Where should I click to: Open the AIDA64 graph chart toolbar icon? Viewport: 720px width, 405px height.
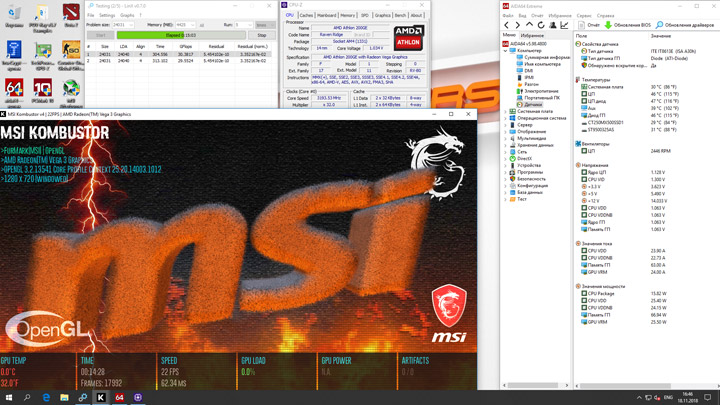tap(564, 25)
